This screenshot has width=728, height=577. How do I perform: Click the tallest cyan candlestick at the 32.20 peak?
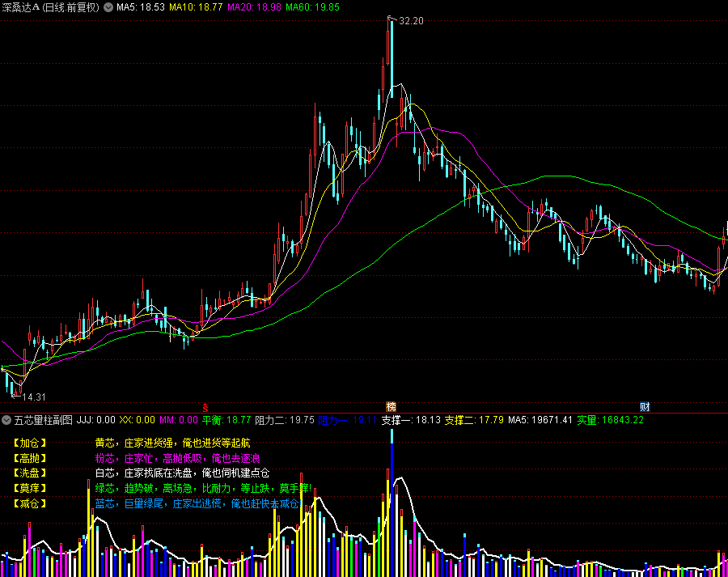(x=392, y=58)
